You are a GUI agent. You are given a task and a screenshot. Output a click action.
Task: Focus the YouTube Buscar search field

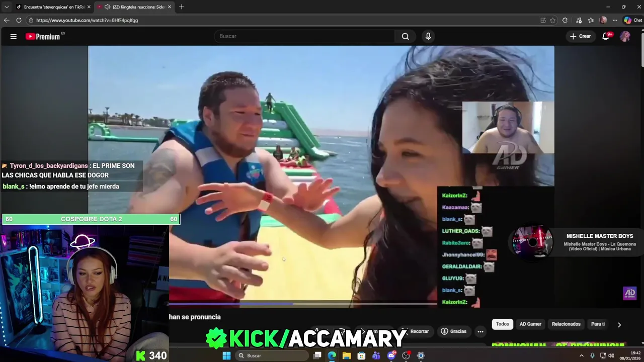[x=305, y=36]
